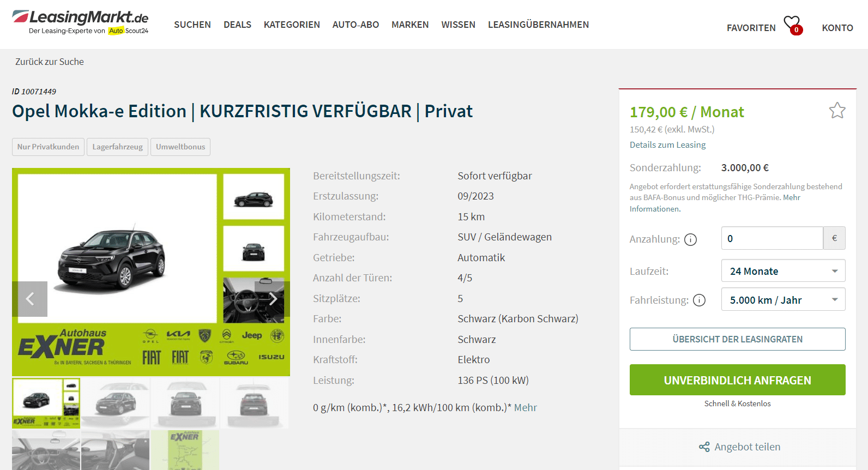
Task: Open the LeasingMarkt.de logo homepage
Action: [80, 22]
